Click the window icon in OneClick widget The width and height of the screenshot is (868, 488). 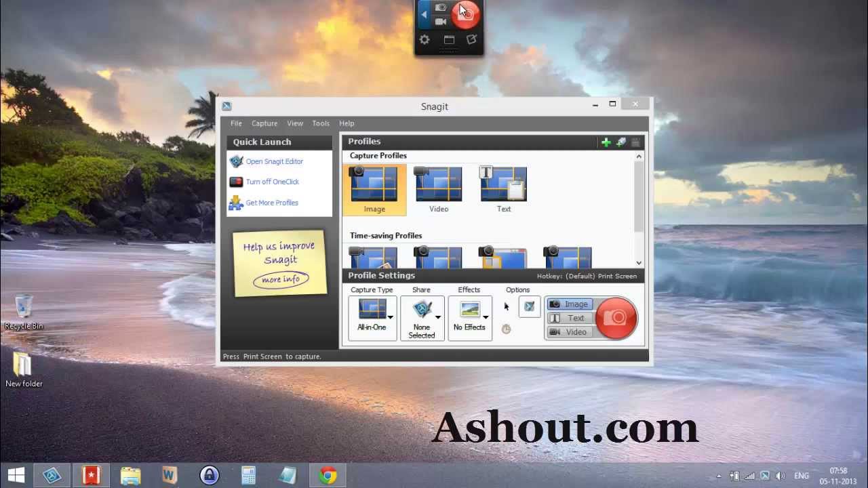pyautogui.click(x=449, y=40)
